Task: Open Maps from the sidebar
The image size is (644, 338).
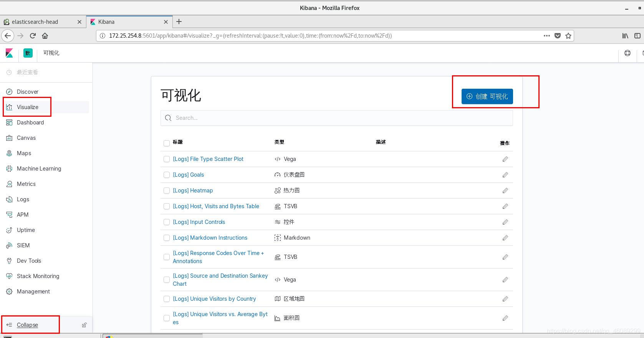Action: click(24, 153)
